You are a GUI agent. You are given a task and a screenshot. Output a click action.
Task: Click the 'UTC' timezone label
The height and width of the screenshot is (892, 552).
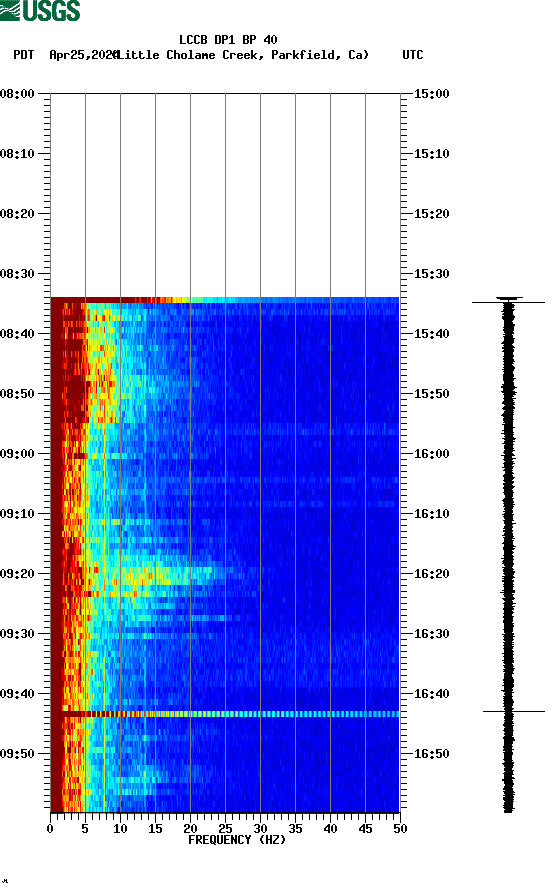click(413, 55)
